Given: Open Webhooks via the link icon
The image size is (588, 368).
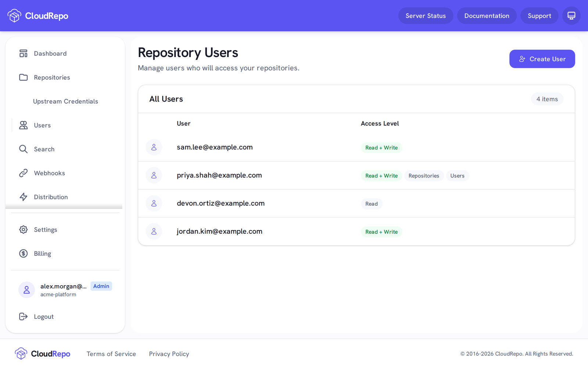Looking at the screenshot, I should pos(24,173).
